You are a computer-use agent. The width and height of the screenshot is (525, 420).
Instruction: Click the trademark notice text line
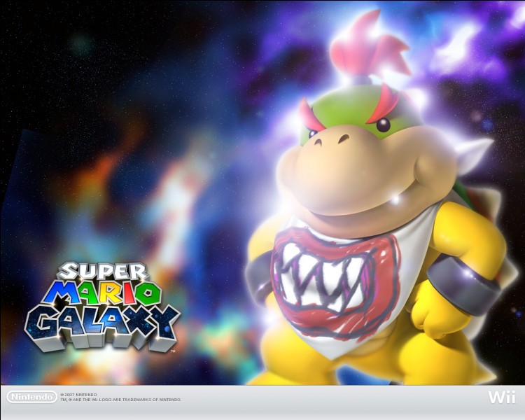pos(121,400)
